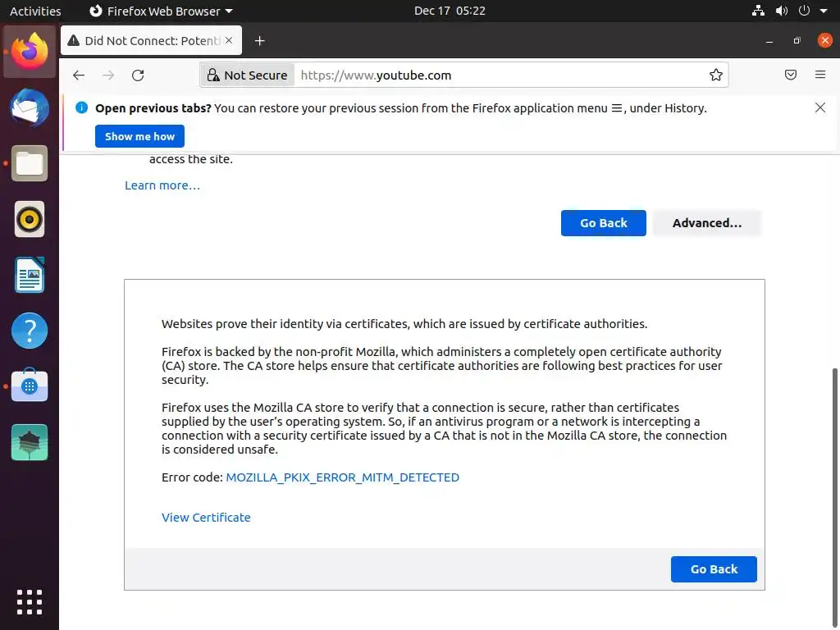Click the volume icon in the top bar

click(782, 11)
